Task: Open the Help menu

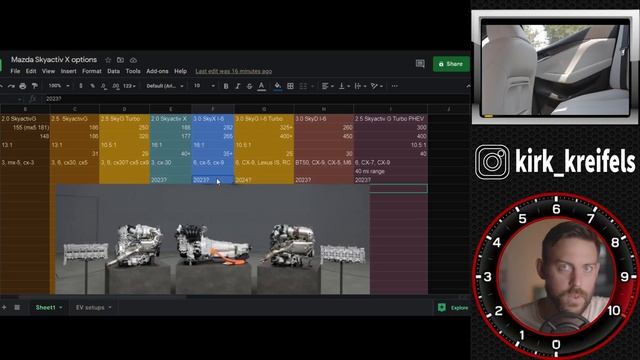Action: pos(180,71)
